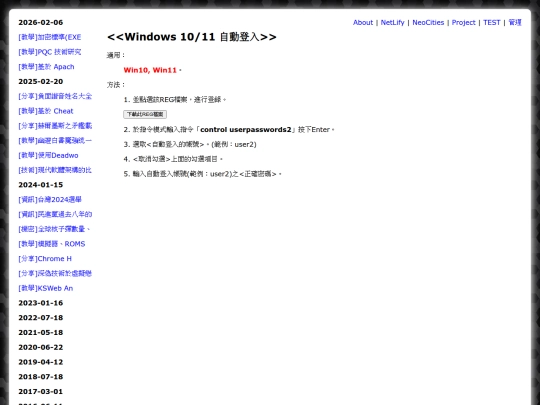
Task: Expand the 2017-03-01 date group
Action: [x=41, y=392]
